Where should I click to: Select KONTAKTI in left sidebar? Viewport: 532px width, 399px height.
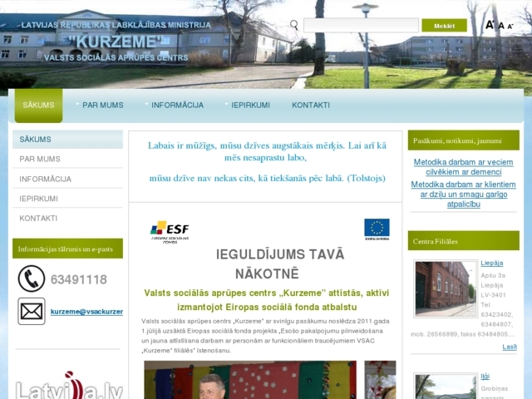coord(67,219)
